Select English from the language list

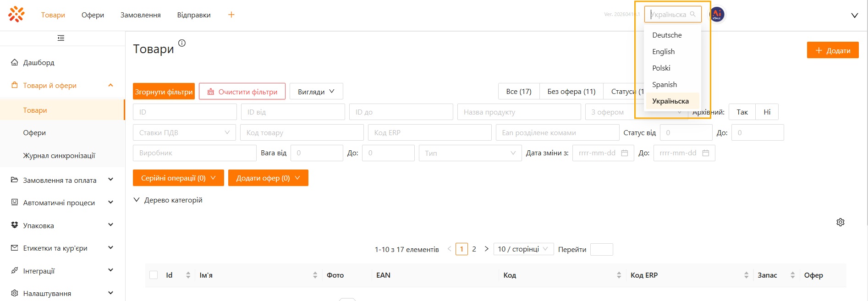pyautogui.click(x=663, y=51)
